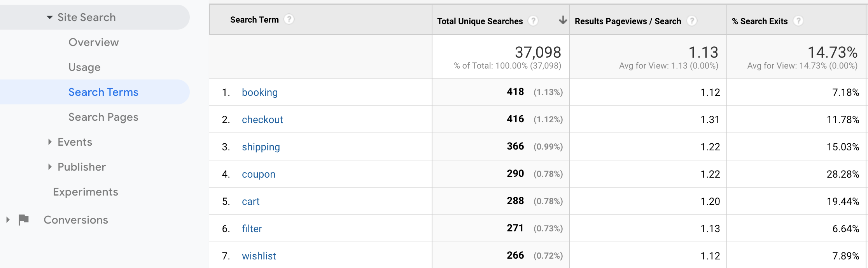868x268 pixels.
Task: Click help icon beside Total Unique Searches
Action: click(x=533, y=21)
